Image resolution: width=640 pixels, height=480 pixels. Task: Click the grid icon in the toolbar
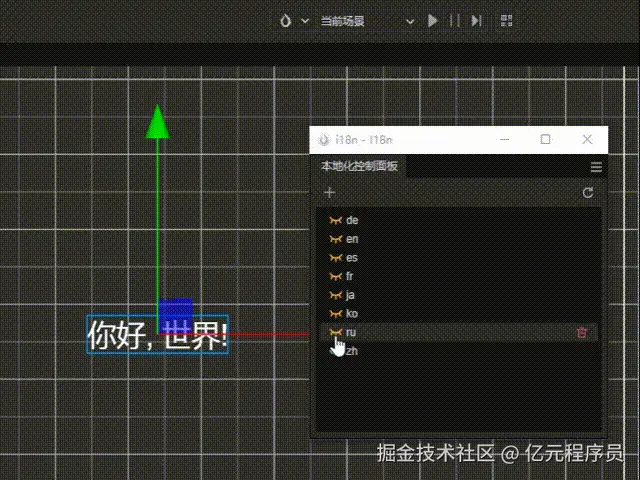pyautogui.click(x=506, y=20)
